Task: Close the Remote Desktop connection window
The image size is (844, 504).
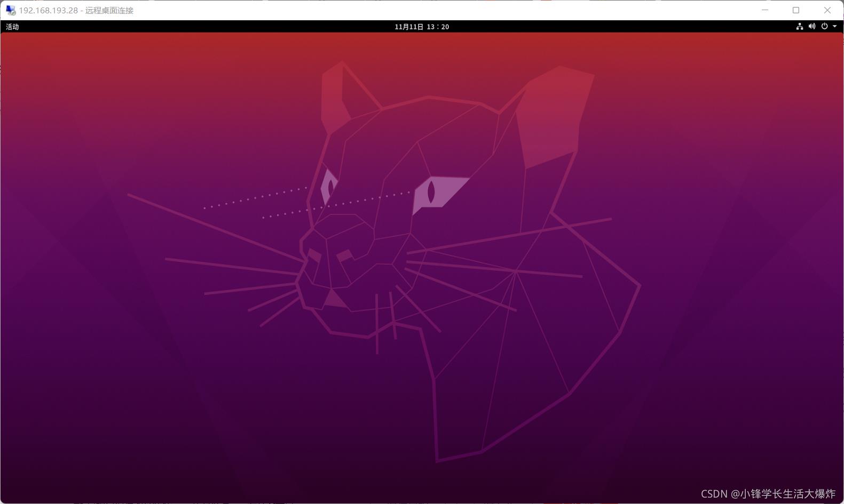Action: pos(827,10)
